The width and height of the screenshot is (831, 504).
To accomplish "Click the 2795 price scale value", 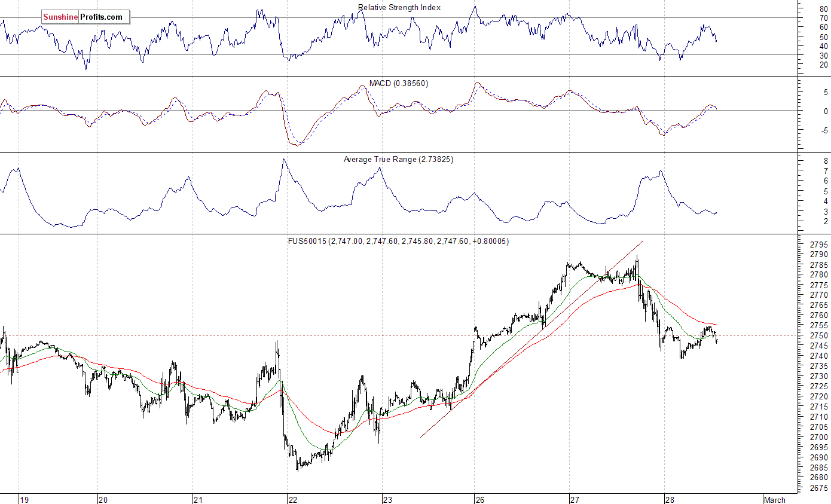I will pos(819,245).
